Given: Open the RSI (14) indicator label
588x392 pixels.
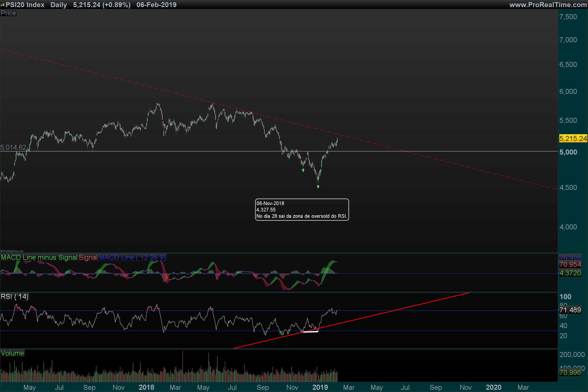Looking at the screenshot, I should tap(14, 296).
